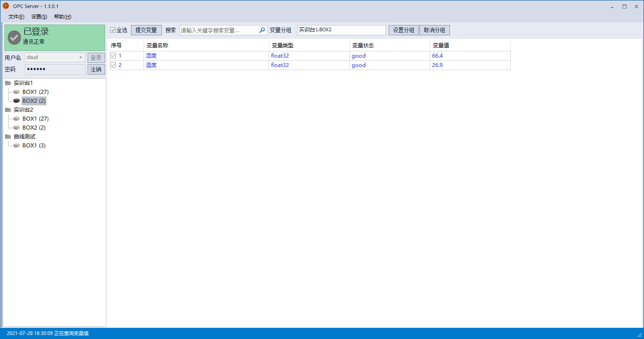
Task: Open the 设置(S) menu
Action: pyautogui.click(x=39, y=17)
